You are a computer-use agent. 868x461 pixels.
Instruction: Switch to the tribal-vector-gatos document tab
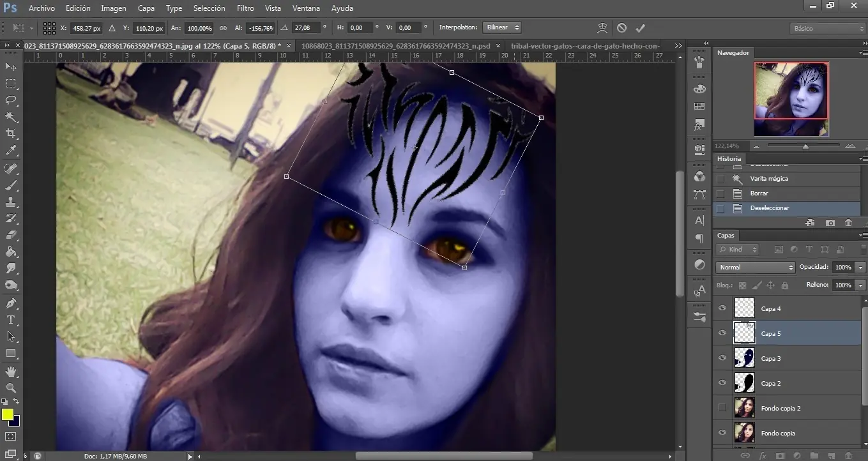click(586, 46)
